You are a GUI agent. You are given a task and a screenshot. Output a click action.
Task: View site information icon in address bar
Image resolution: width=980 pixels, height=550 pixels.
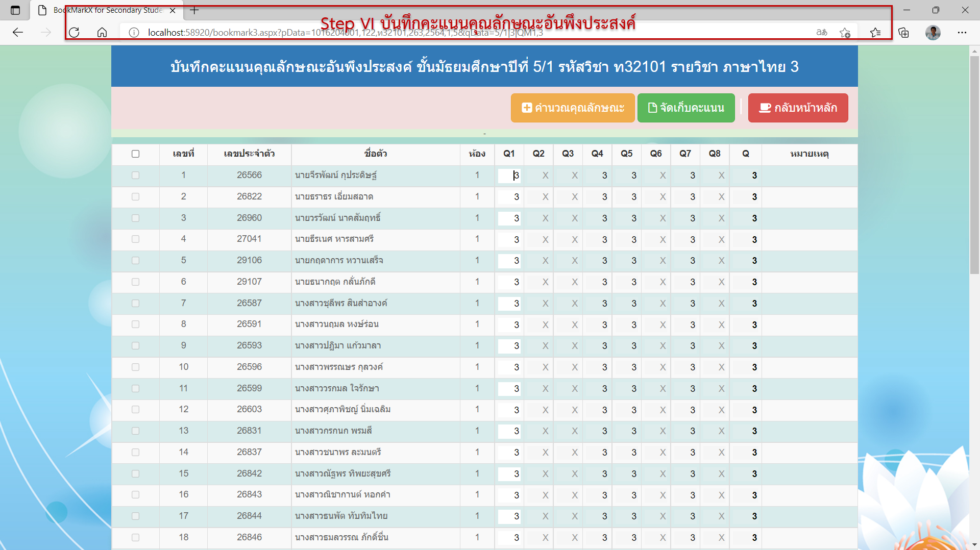(x=134, y=33)
